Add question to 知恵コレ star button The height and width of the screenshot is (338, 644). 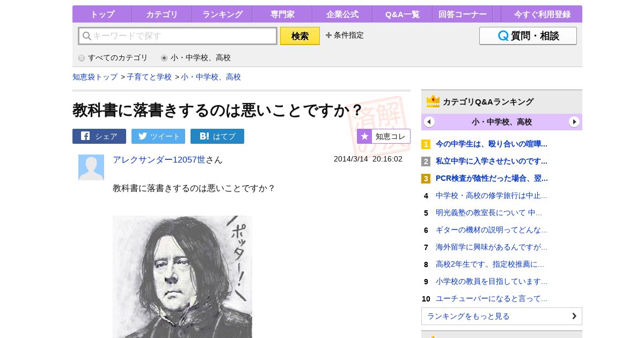click(x=384, y=136)
